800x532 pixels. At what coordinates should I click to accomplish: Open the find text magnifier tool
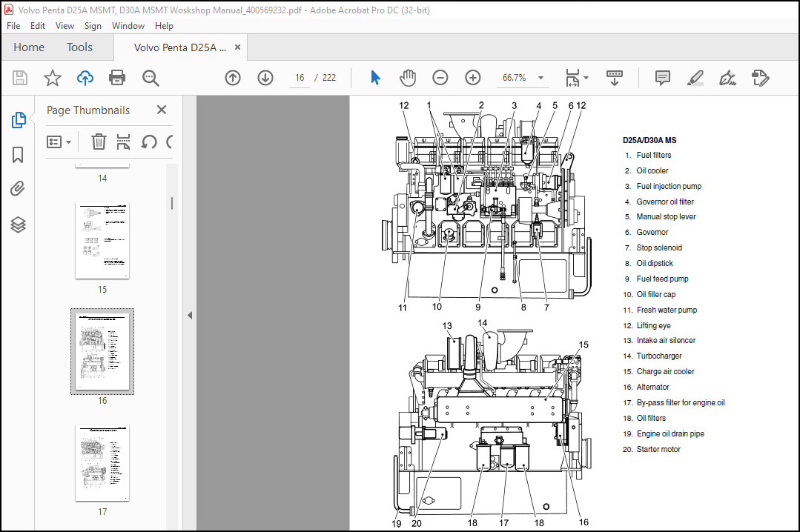point(151,78)
